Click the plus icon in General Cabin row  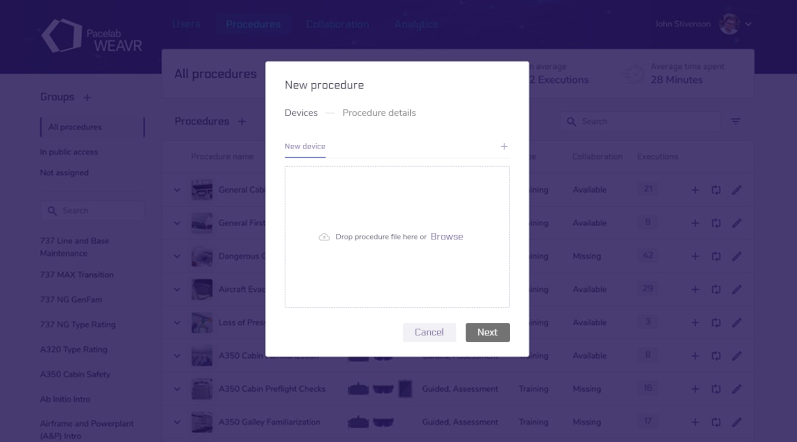[x=695, y=190]
